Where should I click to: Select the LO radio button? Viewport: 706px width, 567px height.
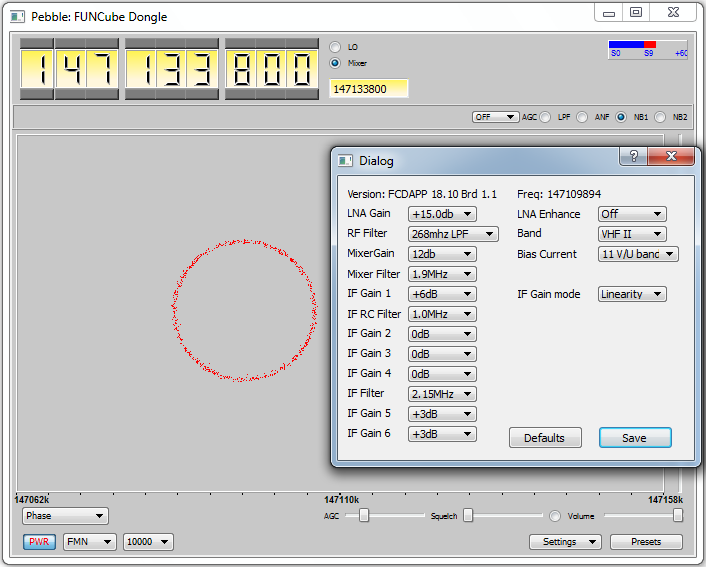coord(335,47)
